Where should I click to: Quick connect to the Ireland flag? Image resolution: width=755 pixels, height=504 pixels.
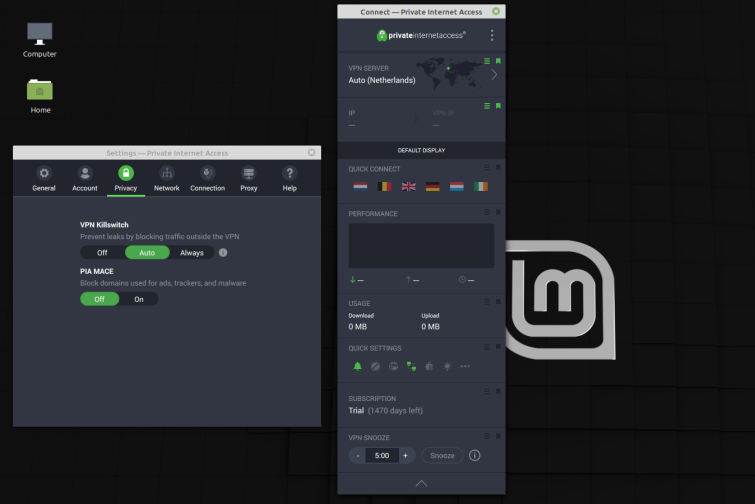point(481,186)
